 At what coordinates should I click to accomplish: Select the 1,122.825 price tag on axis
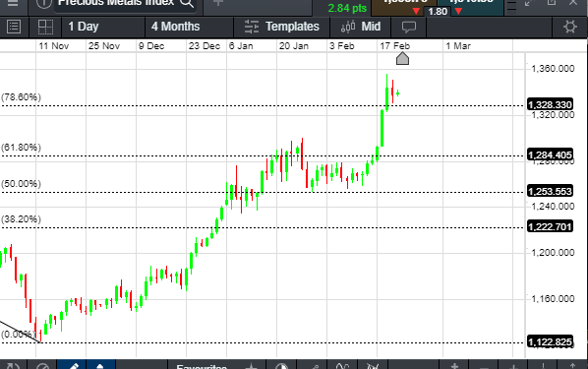coord(550,342)
